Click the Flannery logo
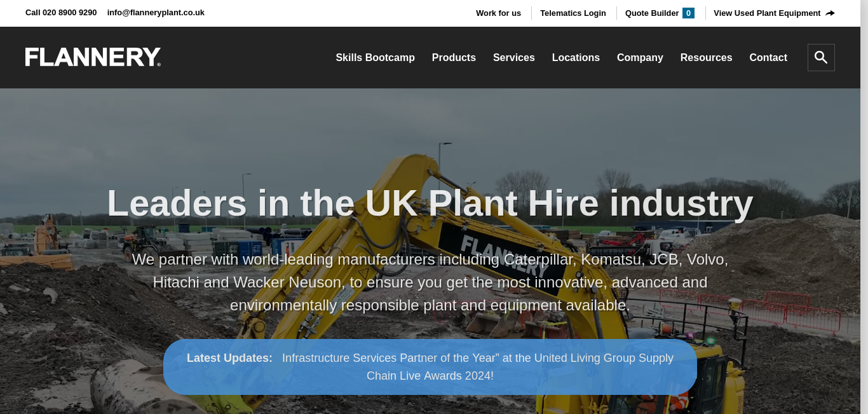The height and width of the screenshot is (414, 868). pyautogui.click(x=93, y=57)
